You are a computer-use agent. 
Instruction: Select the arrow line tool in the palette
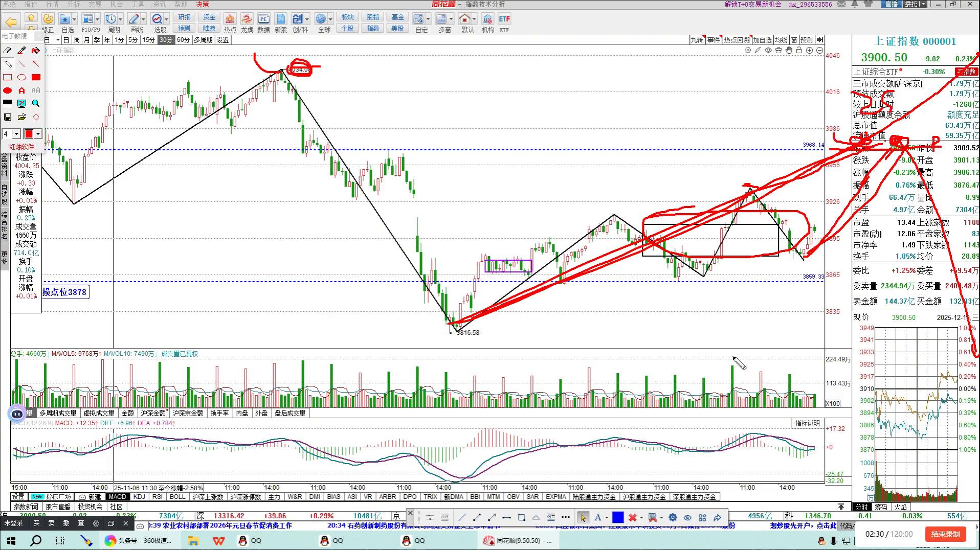click(36, 64)
